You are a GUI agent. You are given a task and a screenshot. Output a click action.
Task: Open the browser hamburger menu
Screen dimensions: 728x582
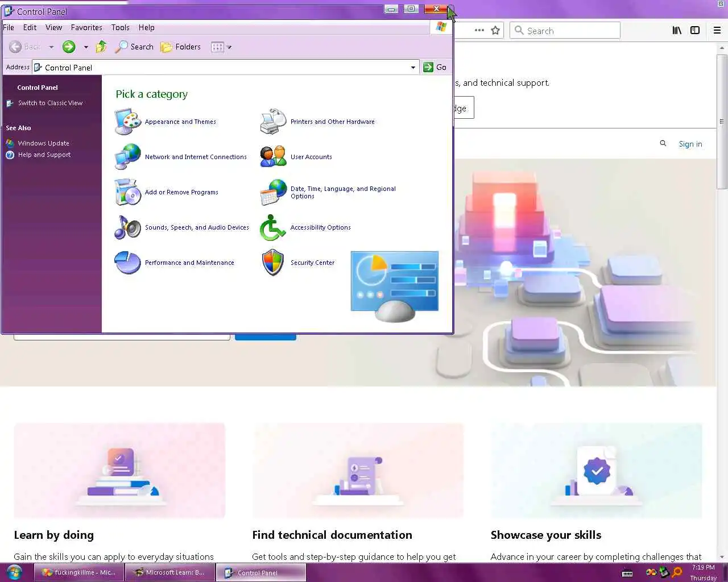717,30
